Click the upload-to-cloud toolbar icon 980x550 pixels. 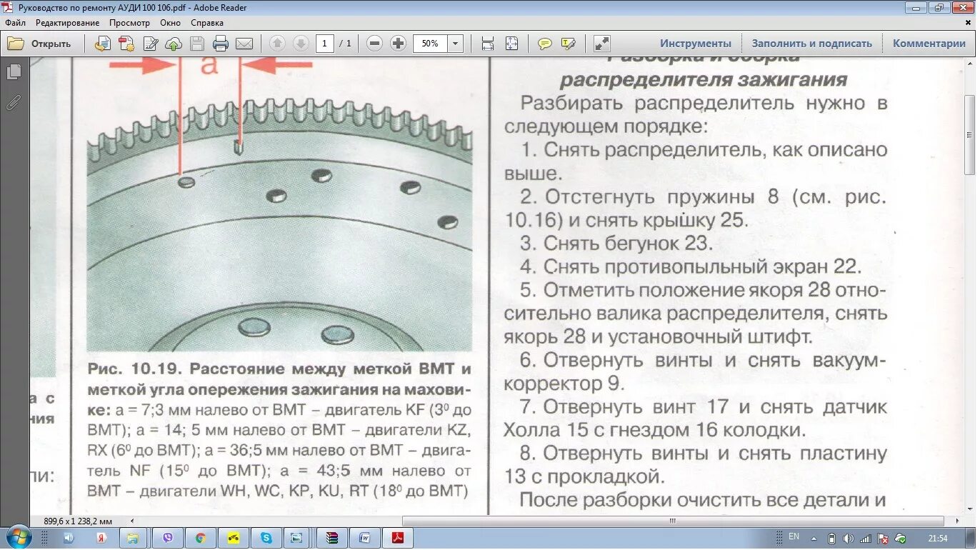pos(174,44)
